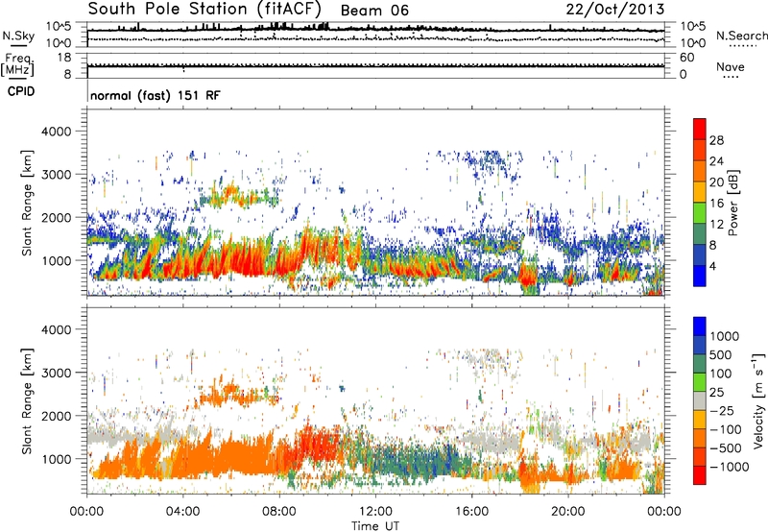The width and height of the screenshot is (768, 532).
Task: Click the N.Sky noise trace in top panel
Action: point(375,31)
